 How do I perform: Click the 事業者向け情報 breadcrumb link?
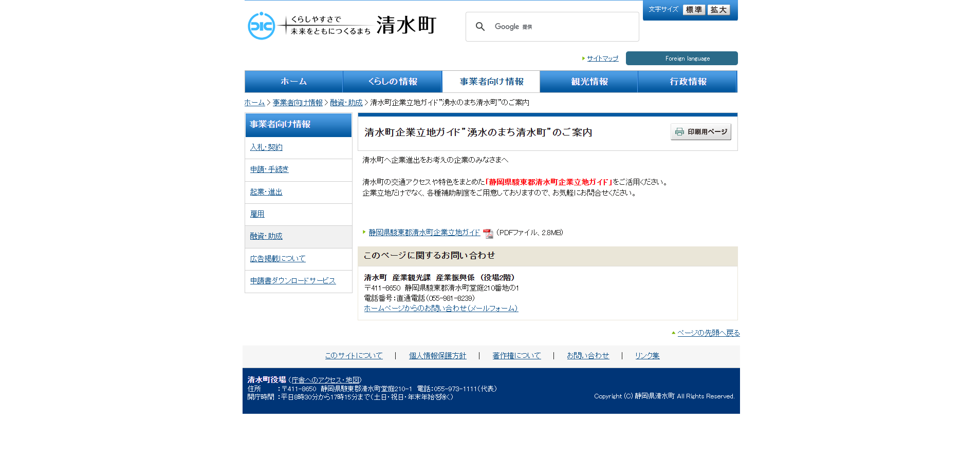click(x=298, y=103)
